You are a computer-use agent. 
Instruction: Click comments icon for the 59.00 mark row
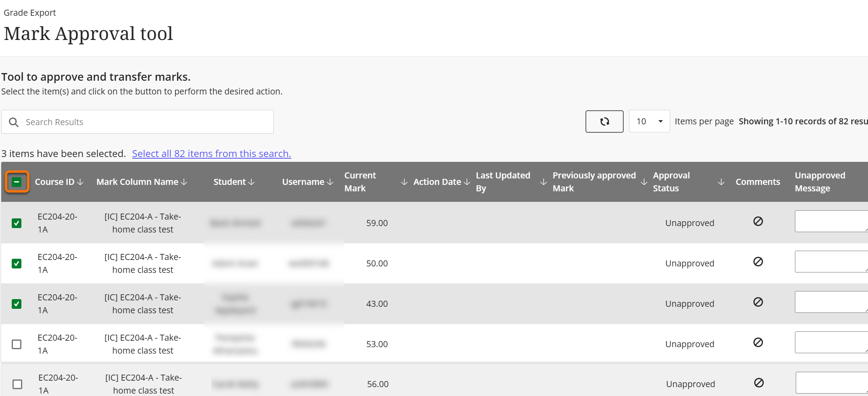coord(758,221)
